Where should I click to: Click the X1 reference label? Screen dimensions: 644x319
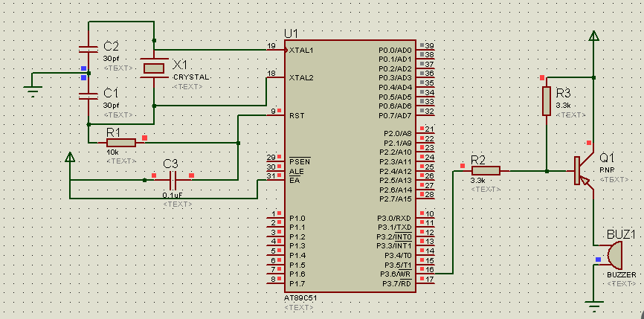coord(180,65)
